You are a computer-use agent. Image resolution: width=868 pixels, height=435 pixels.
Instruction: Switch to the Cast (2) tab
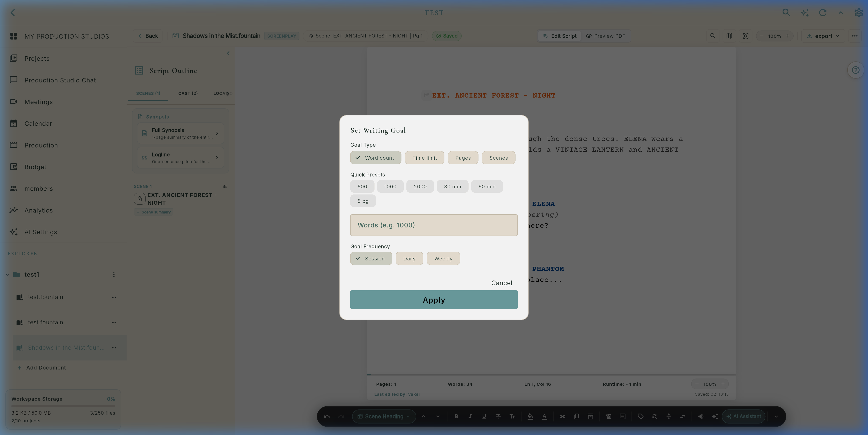pos(188,93)
